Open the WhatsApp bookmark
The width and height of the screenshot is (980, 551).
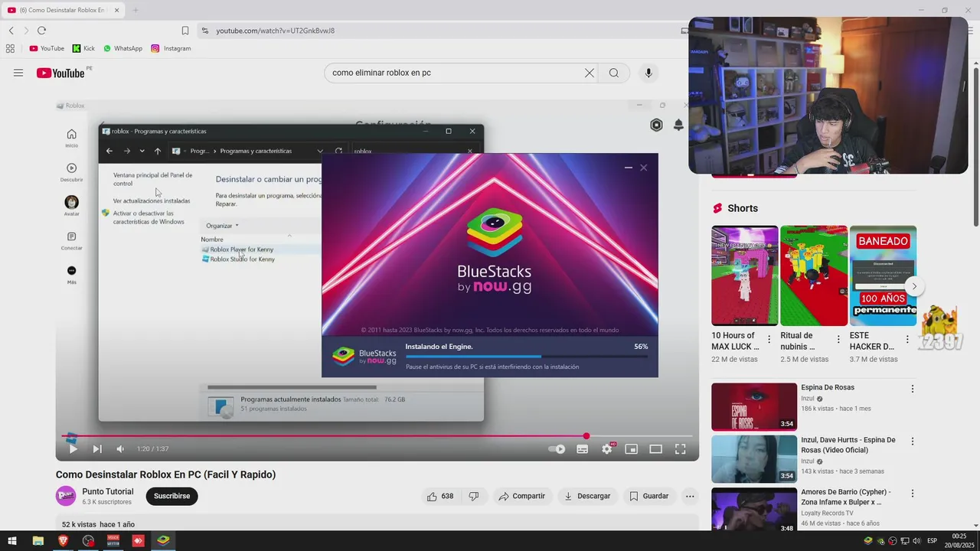point(122,48)
